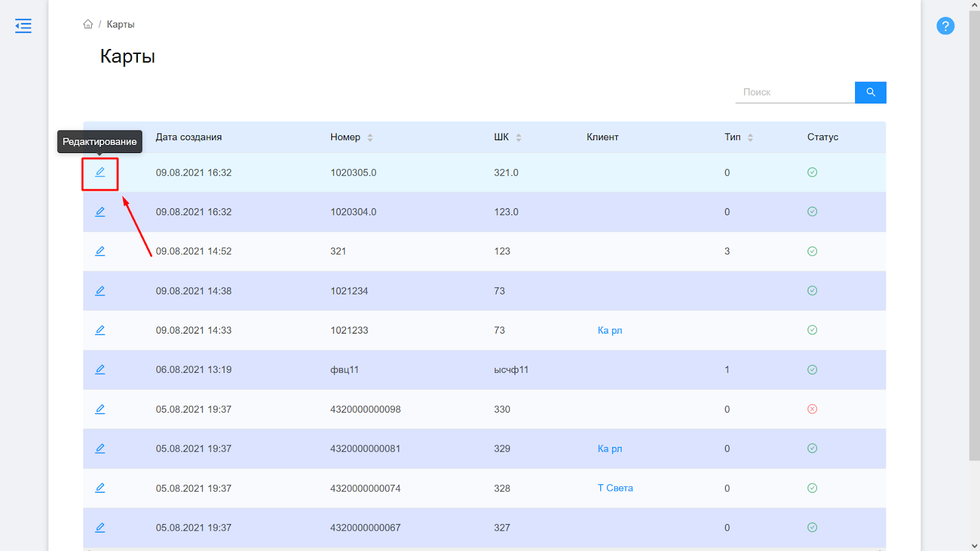Click the Клиент column header
The width and height of the screenshot is (980, 551).
click(603, 137)
